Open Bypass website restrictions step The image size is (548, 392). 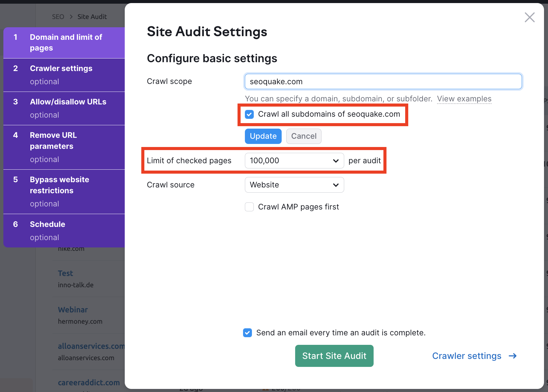click(64, 192)
